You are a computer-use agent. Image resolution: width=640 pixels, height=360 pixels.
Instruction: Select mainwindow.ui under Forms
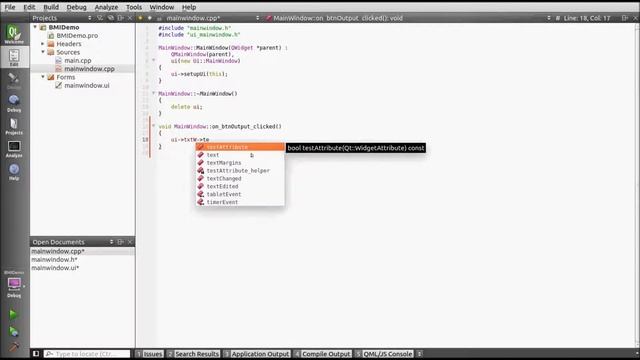[x=87, y=85]
